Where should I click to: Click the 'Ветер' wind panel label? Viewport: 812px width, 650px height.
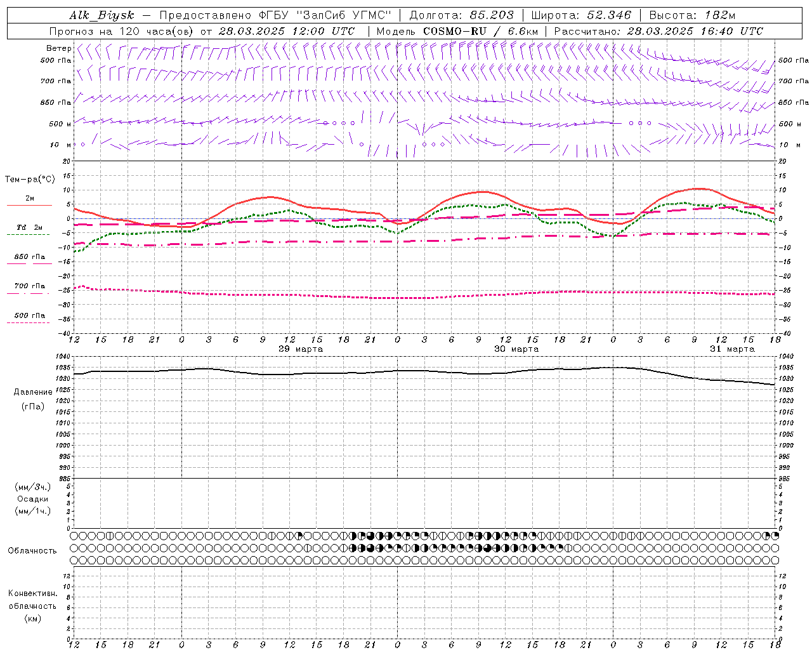pyautogui.click(x=58, y=48)
